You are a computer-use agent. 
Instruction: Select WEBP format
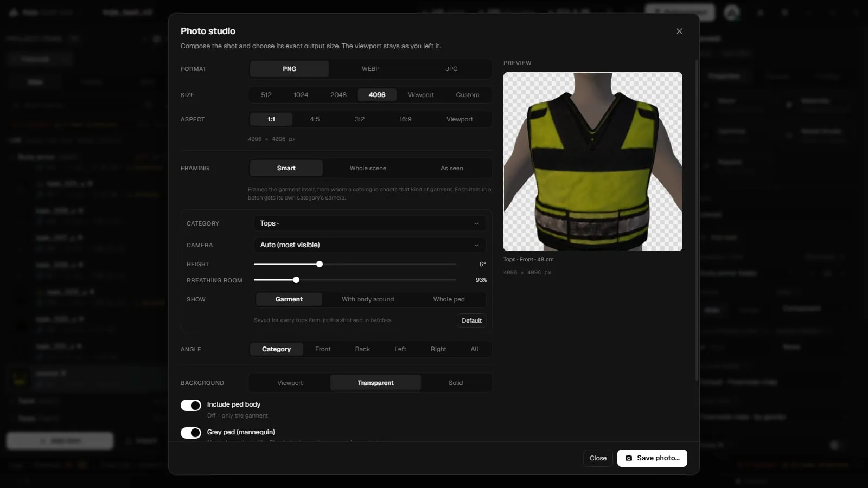click(371, 69)
